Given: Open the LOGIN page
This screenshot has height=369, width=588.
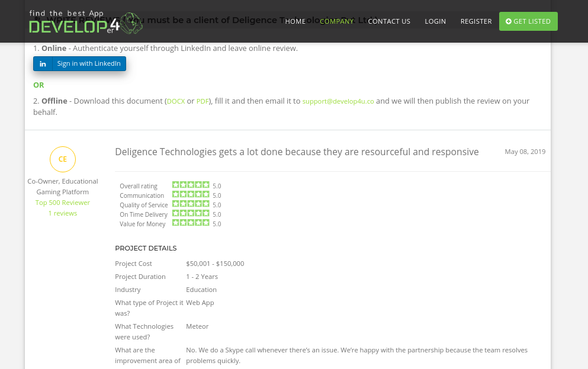Looking at the screenshot, I should pos(435,21).
